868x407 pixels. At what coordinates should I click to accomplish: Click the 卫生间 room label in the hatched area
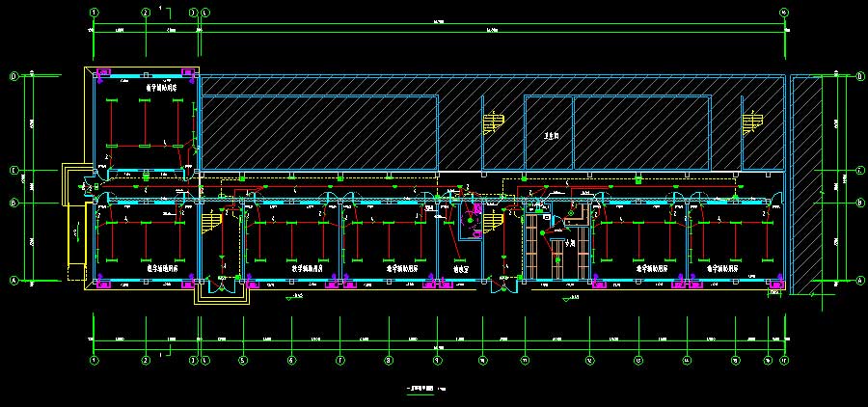click(551, 135)
